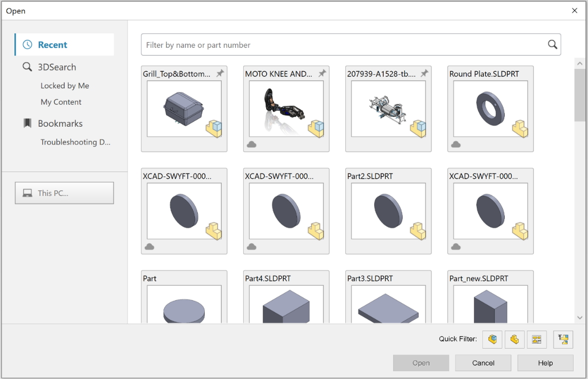Screen dimensions: 588x379
Task: Unpin the Grill_Top&Bottom file
Action: (x=220, y=73)
